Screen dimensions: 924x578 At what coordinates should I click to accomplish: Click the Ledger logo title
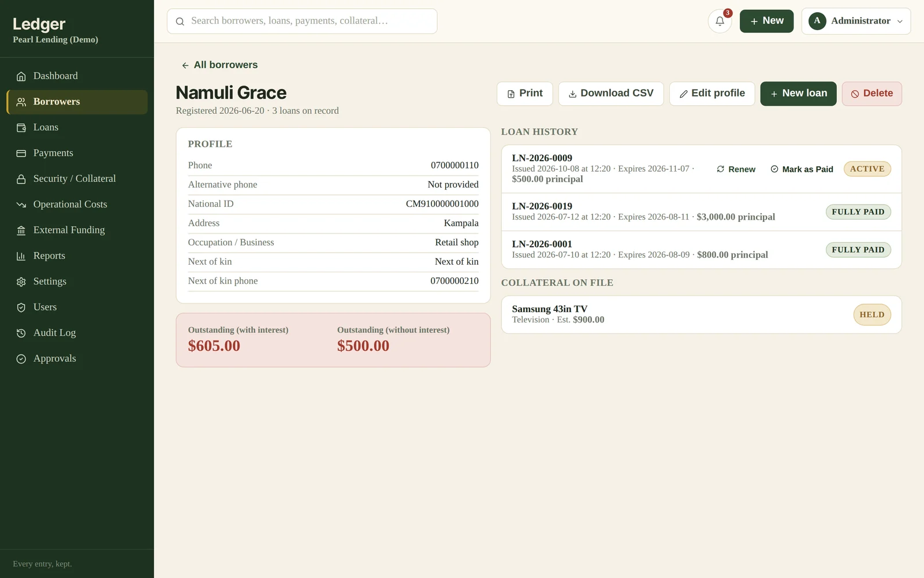[x=39, y=24]
